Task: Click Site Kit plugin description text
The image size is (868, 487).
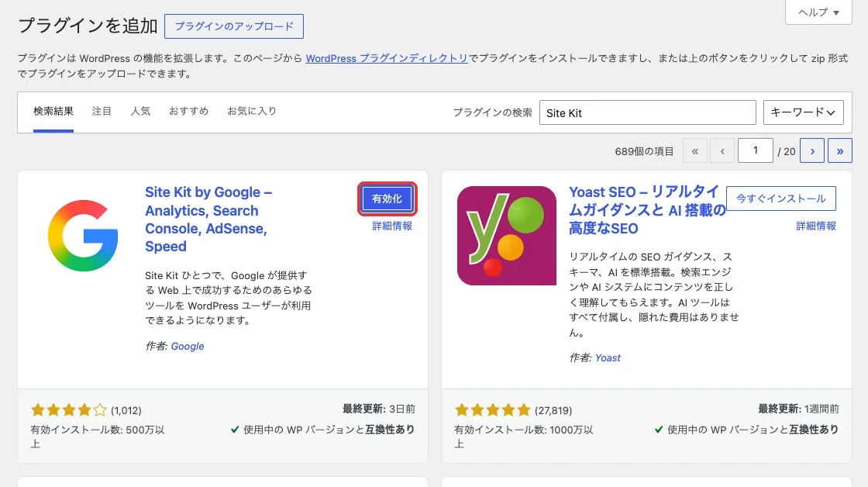Action: [x=229, y=298]
